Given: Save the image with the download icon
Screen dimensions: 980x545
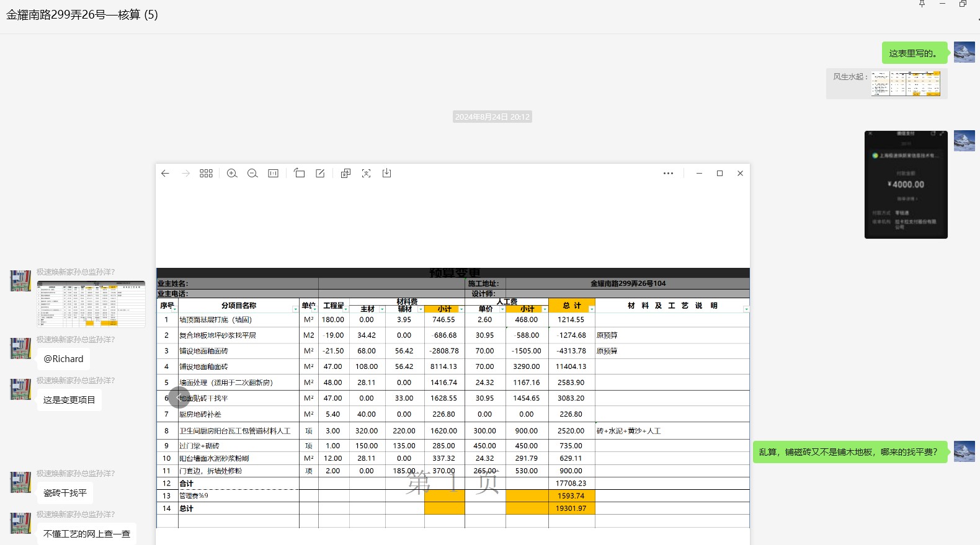Looking at the screenshot, I should [x=387, y=174].
